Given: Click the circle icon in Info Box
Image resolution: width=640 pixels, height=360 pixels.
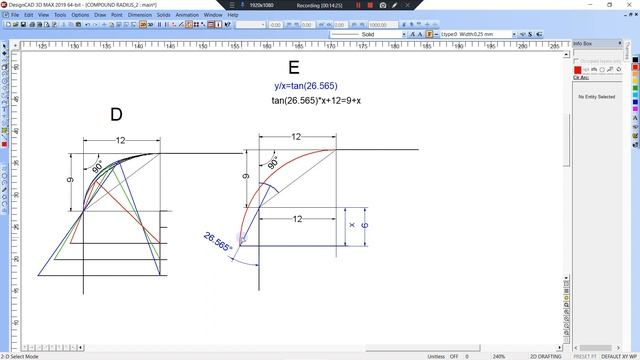Looking at the screenshot, I should coord(602,70).
